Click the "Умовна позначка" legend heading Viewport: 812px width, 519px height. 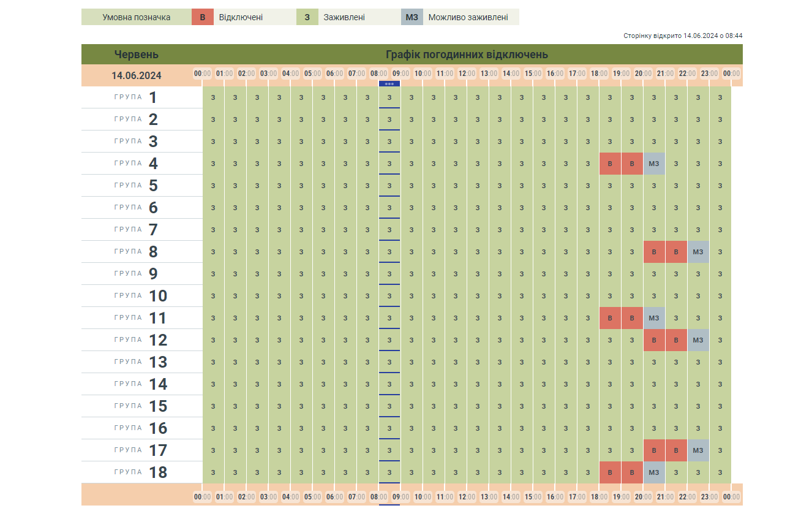click(x=136, y=17)
